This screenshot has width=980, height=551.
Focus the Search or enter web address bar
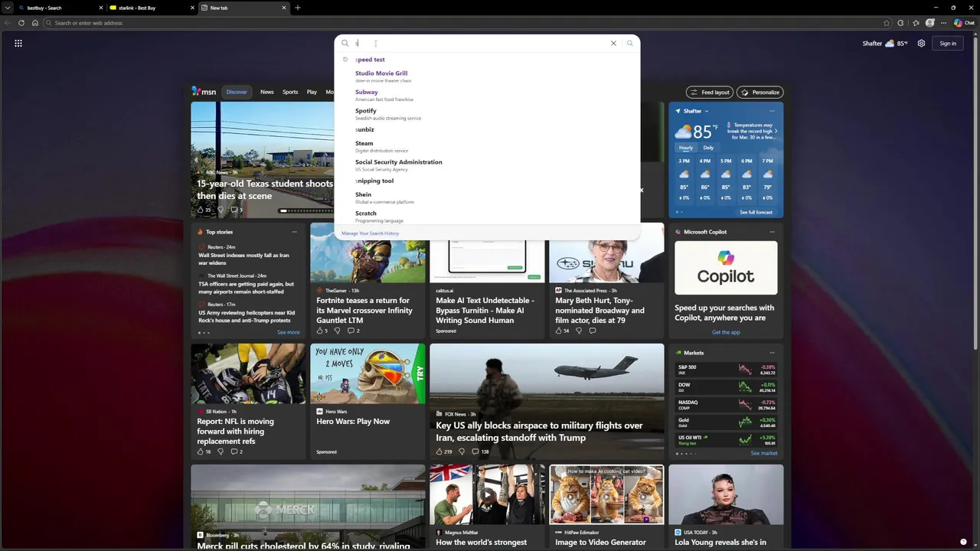(x=463, y=23)
